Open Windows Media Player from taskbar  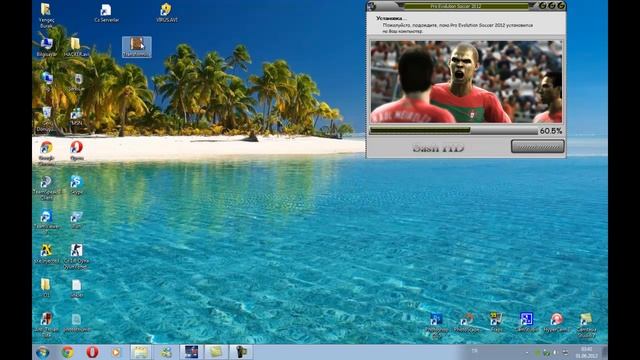point(116,352)
